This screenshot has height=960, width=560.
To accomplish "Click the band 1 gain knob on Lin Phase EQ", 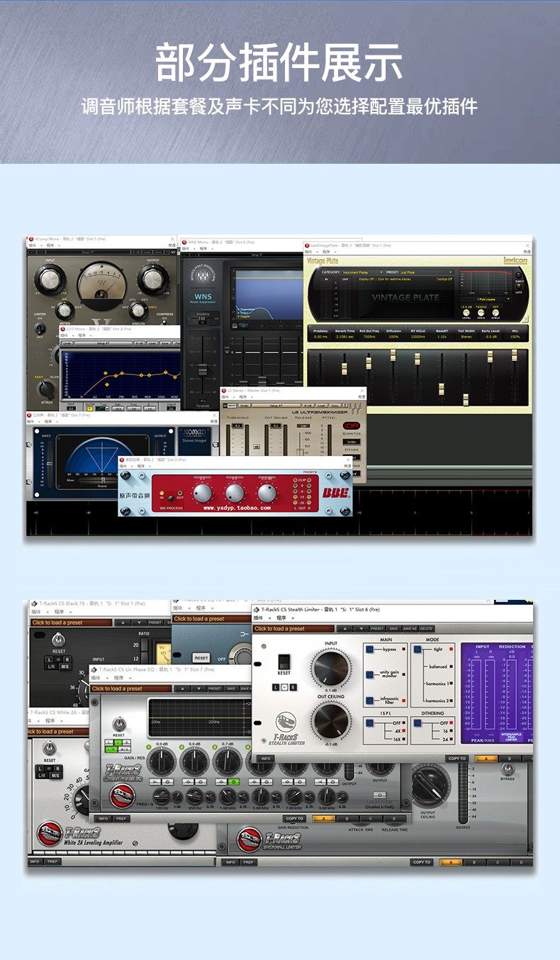I will click(162, 761).
